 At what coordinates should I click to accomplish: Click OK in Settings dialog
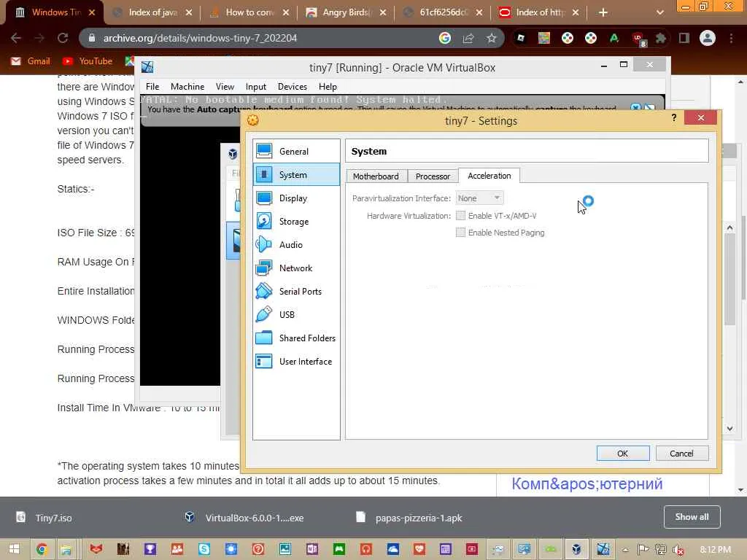coord(623,454)
